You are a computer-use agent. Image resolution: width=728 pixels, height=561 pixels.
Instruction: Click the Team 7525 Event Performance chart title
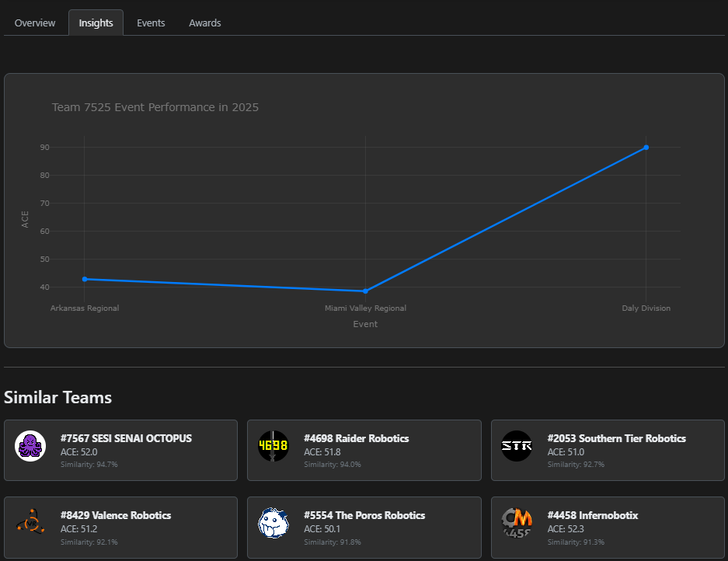pos(155,107)
